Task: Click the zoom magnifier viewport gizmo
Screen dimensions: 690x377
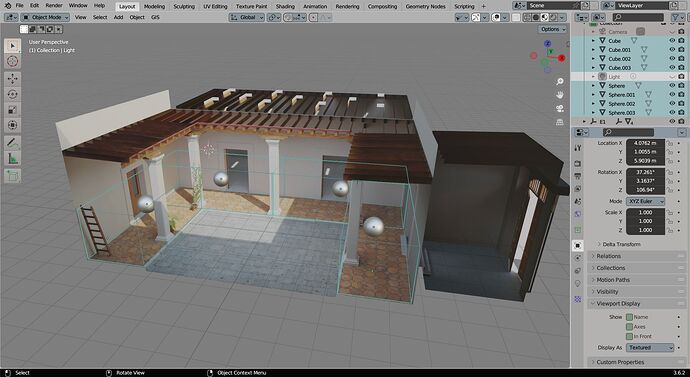Action: pyautogui.click(x=560, y=82)
